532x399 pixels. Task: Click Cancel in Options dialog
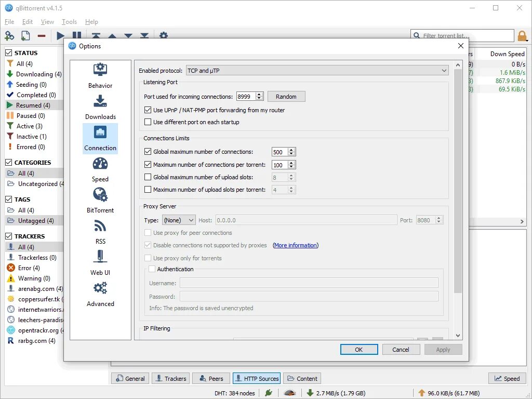click(x=401, y=350)
